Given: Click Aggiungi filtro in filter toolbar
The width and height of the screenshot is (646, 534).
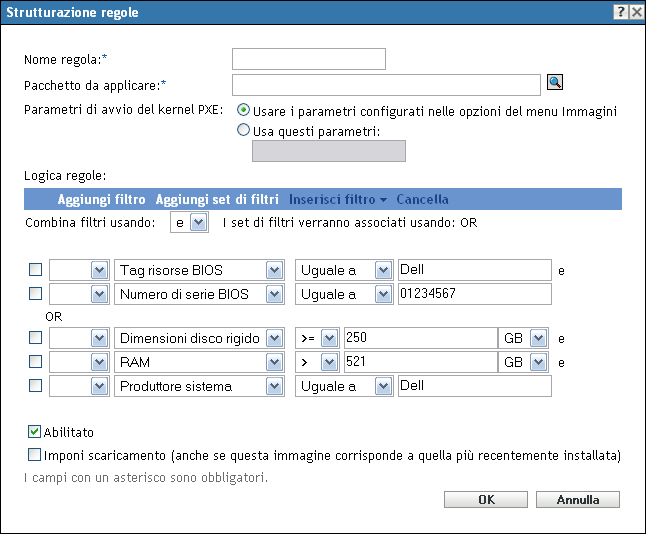Looking at the screenshot, I should [101, 199].
